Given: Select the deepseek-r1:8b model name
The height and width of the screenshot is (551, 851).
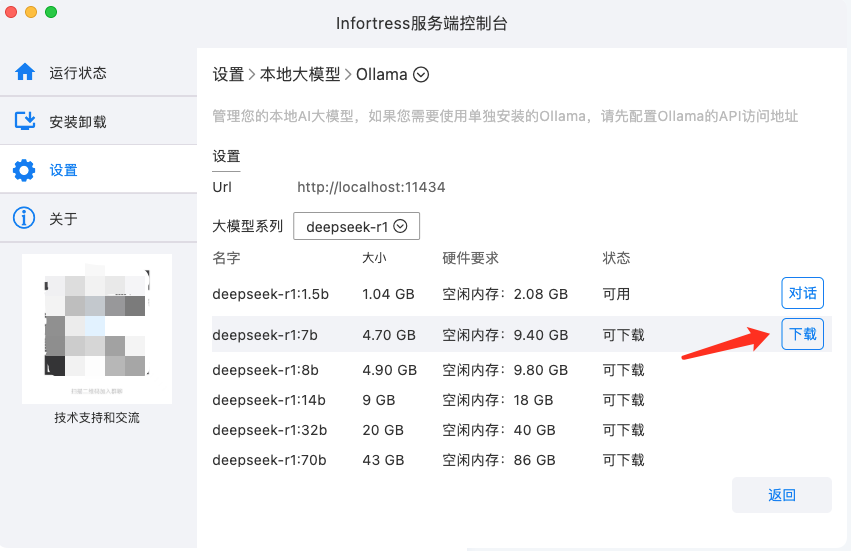Looking at the screenshot, I should point(265,370).
